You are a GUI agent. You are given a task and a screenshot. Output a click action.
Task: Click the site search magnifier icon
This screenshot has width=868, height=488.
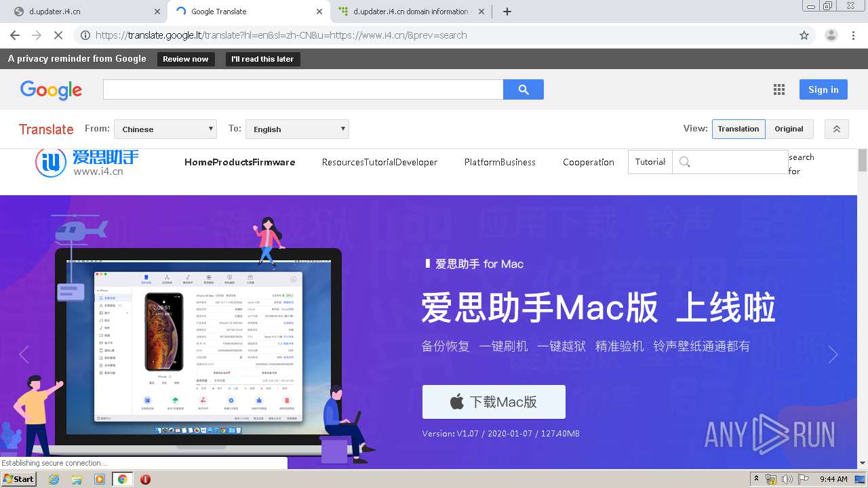point(685,162)
